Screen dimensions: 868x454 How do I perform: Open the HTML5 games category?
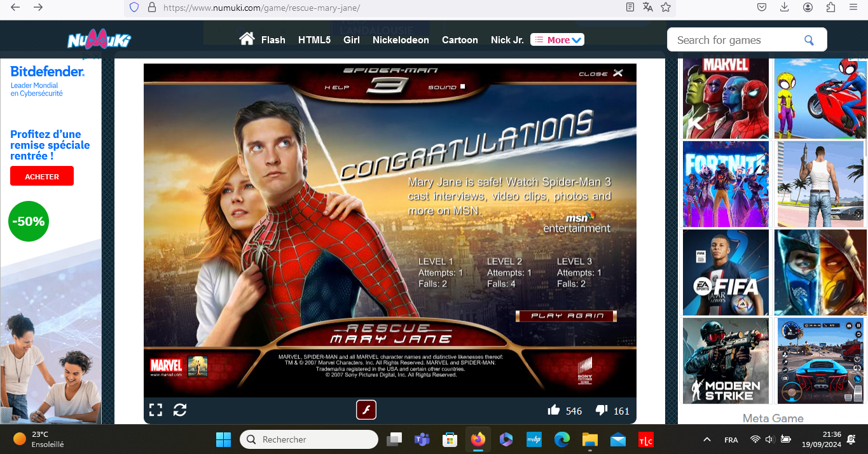(x=314, y=39)
